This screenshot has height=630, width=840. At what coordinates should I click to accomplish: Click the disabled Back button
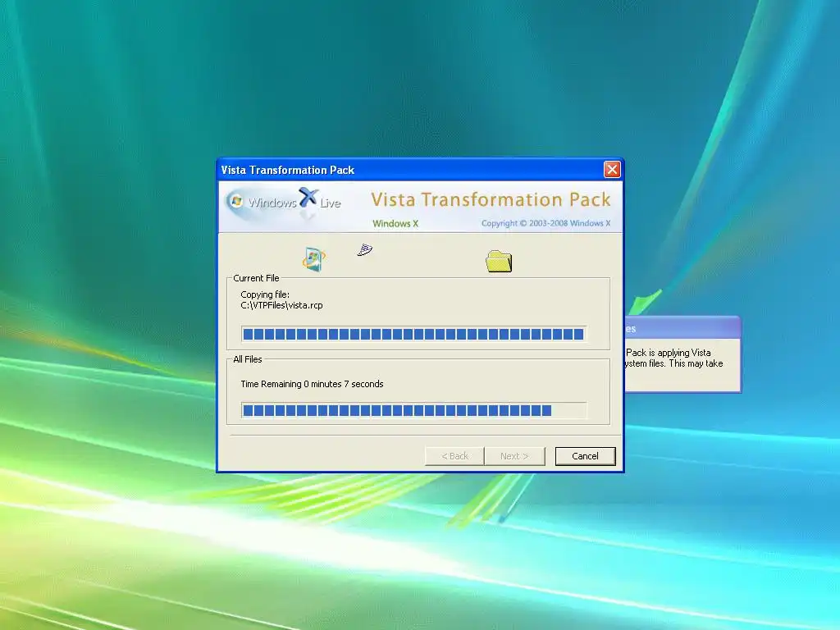[x=454, y=456]
